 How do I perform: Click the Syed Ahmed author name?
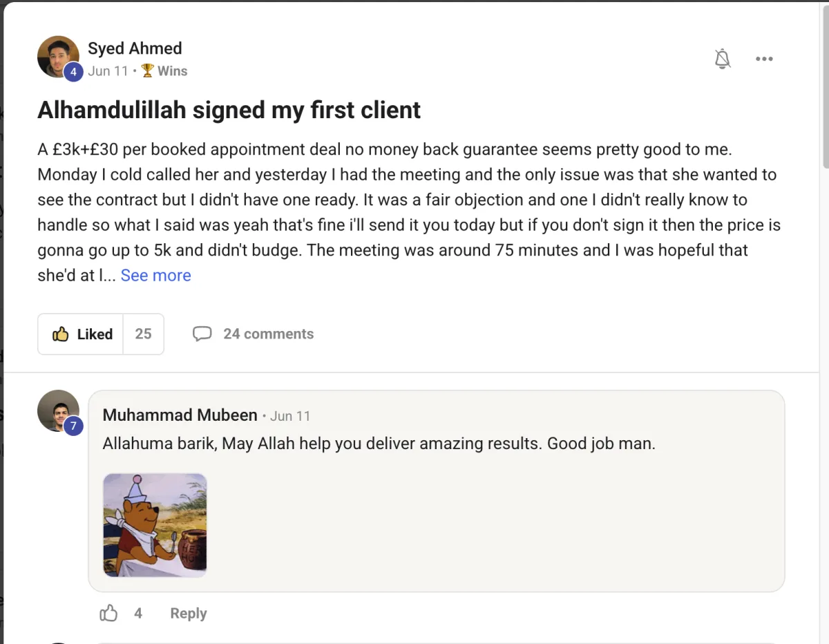[x=135, y=48]
